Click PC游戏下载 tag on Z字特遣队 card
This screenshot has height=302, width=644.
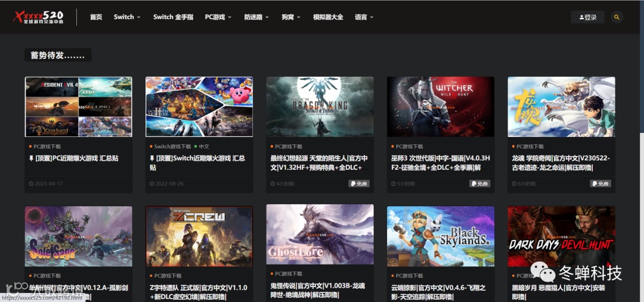point(168,276)
